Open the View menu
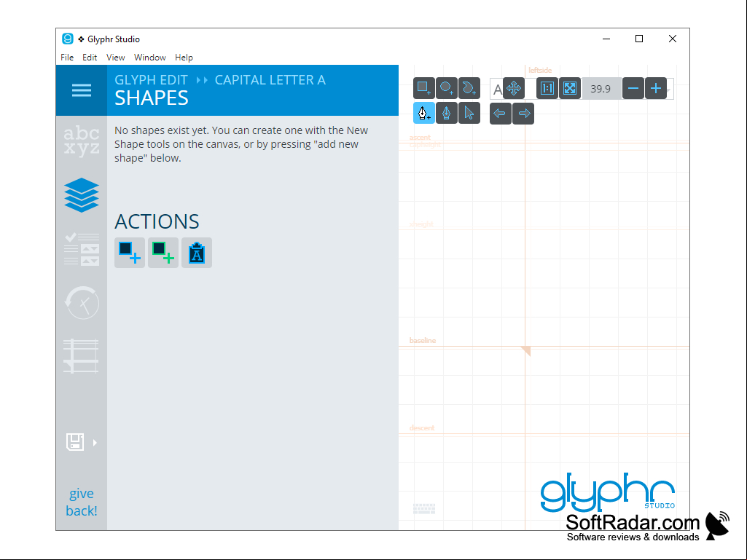The image size is (747, 560). point(115,57)
